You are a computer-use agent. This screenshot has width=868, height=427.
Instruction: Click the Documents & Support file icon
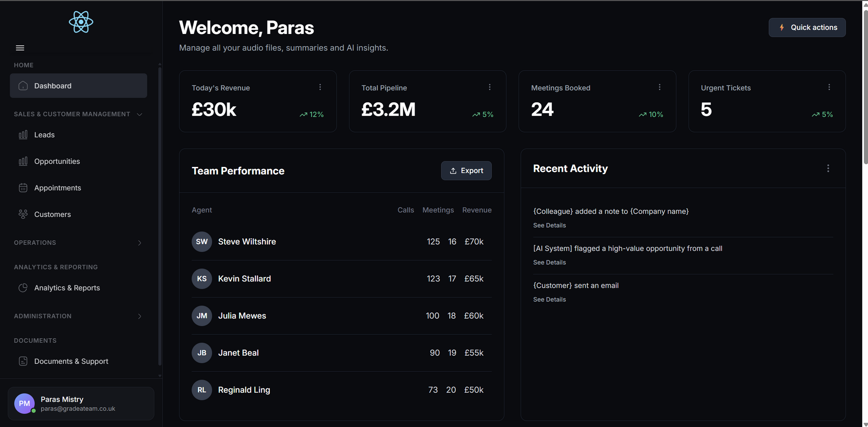[24, 361]
